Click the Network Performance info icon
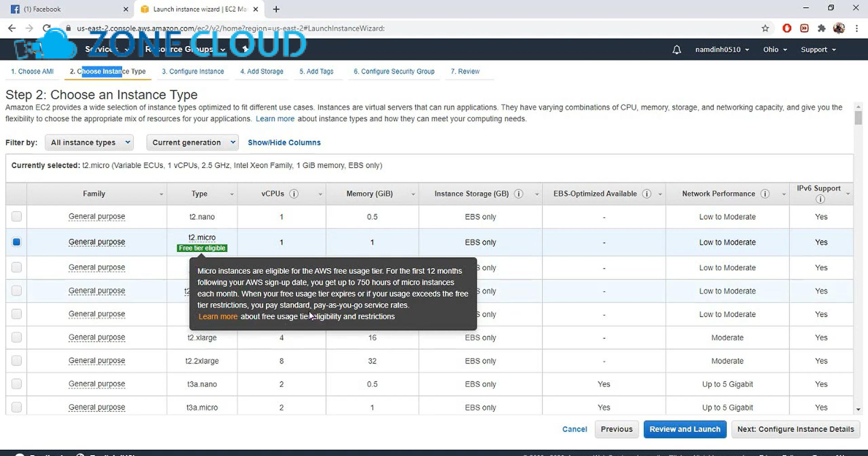The height and width of the screenshot is (456, 868). [765, 194]
